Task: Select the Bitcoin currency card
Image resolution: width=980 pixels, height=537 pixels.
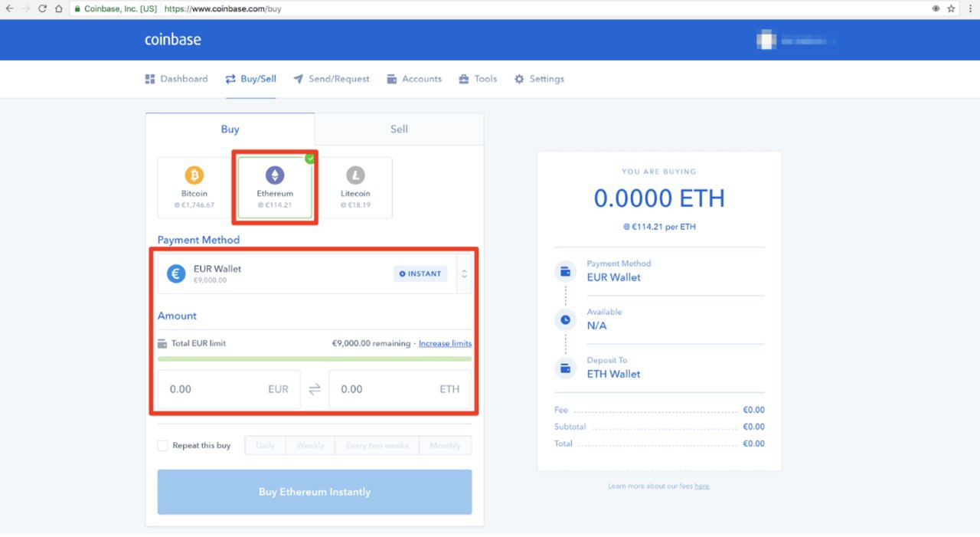Action: tap(194, 188)
